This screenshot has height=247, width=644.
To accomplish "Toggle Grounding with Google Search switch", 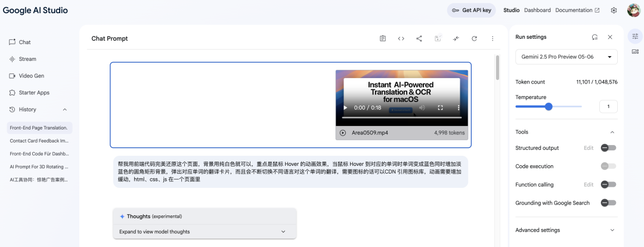I will coord(608,203).
